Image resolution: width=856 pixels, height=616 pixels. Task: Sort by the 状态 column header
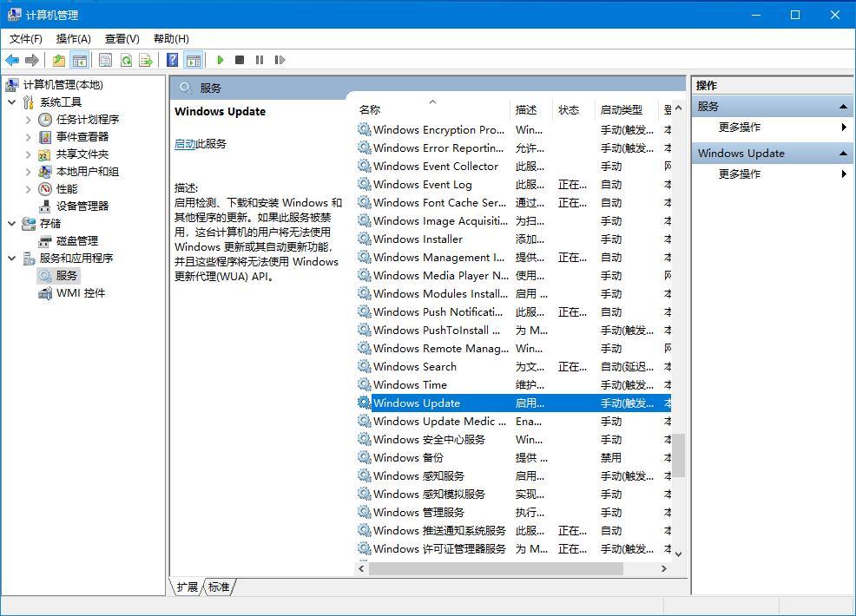click(x=575, y=109)
